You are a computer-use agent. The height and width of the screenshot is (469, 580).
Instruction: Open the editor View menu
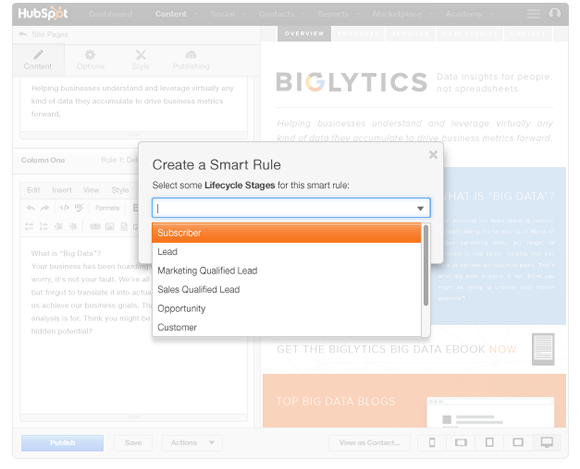click(91, 190)
